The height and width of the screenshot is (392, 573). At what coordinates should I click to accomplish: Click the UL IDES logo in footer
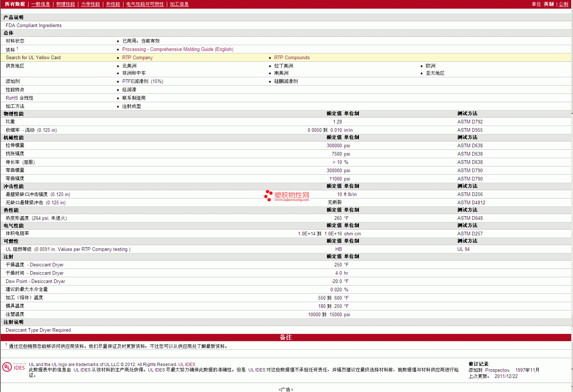(14, 367)
